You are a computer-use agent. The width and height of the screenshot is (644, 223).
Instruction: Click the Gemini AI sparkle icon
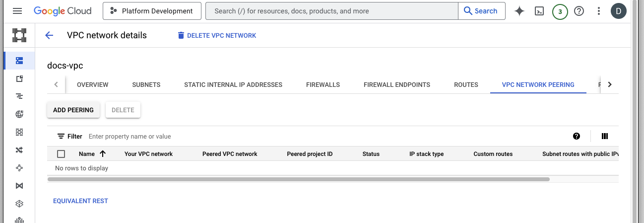pyautogui.click(x=519, y=11)
